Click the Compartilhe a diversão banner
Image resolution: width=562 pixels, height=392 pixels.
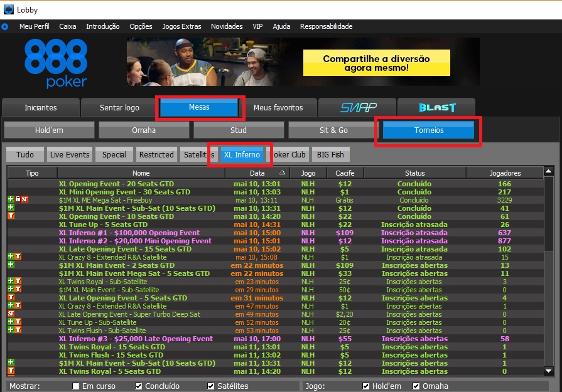tap(303, 62)
